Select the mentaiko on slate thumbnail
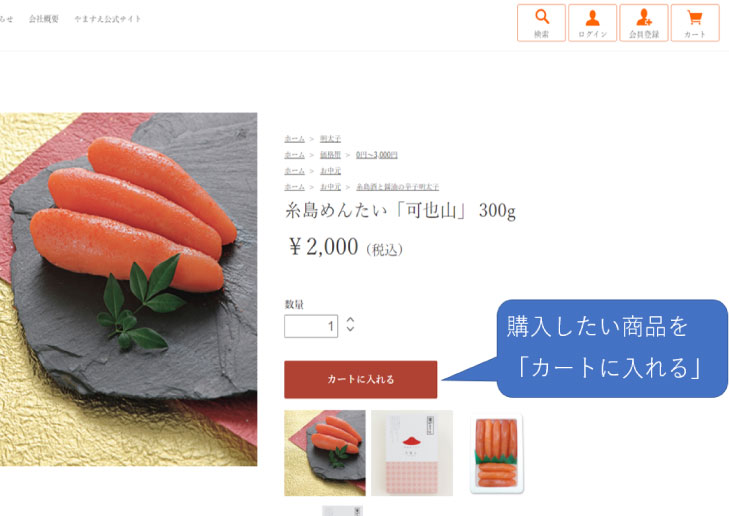 point(325,453)
